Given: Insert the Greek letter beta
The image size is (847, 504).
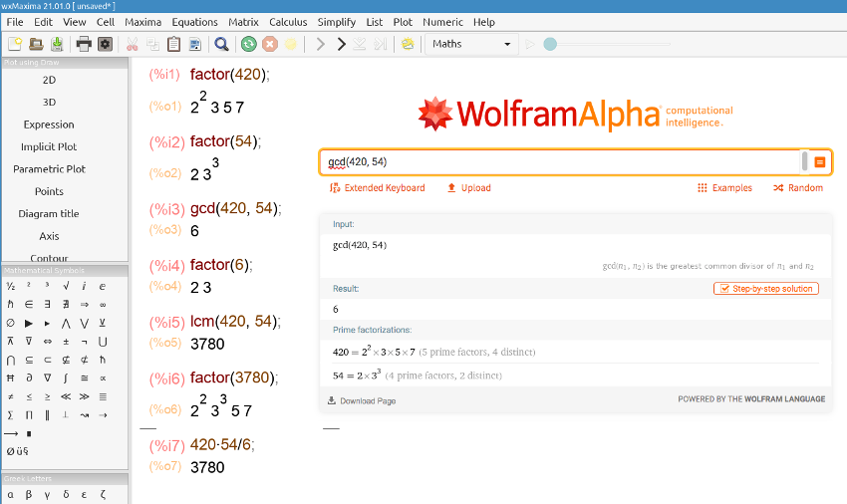Looking at the screenshot, I should pos(29,494).
